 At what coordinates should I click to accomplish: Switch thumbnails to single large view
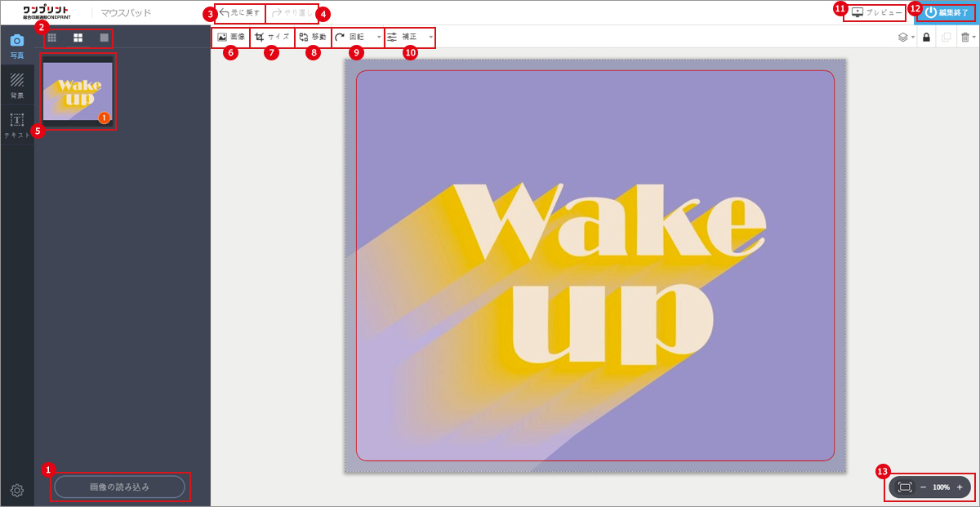(104, 38)
